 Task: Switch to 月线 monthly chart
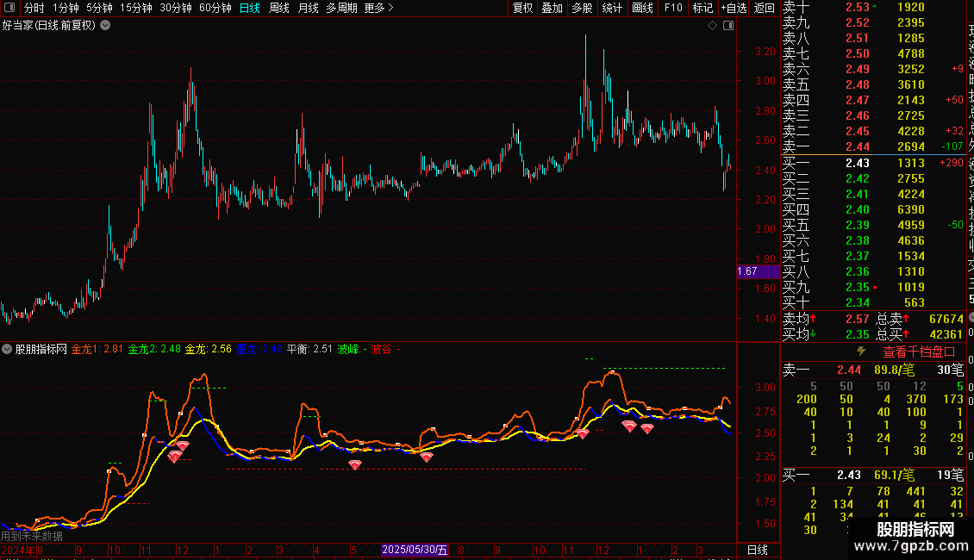coord(308,8)
